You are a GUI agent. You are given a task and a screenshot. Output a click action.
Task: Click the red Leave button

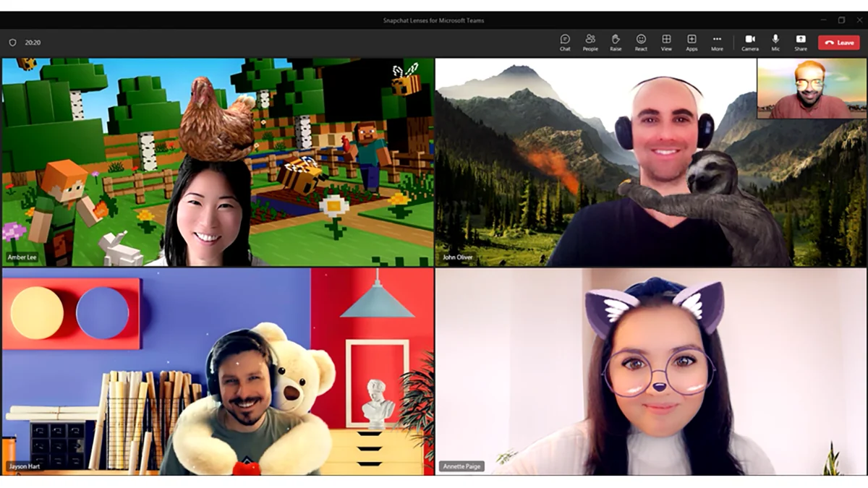(x=839, y=43)
